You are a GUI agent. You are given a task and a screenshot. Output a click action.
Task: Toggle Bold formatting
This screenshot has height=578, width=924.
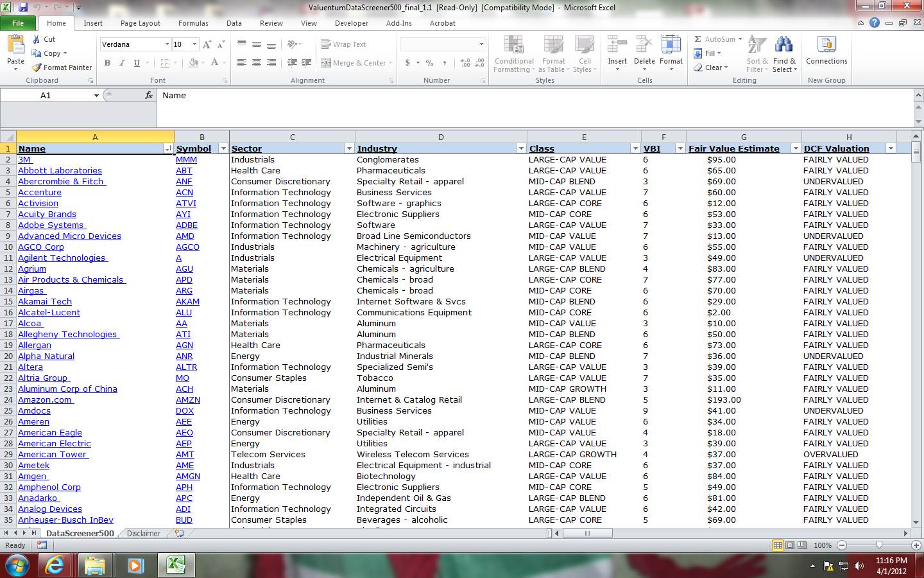107,63
